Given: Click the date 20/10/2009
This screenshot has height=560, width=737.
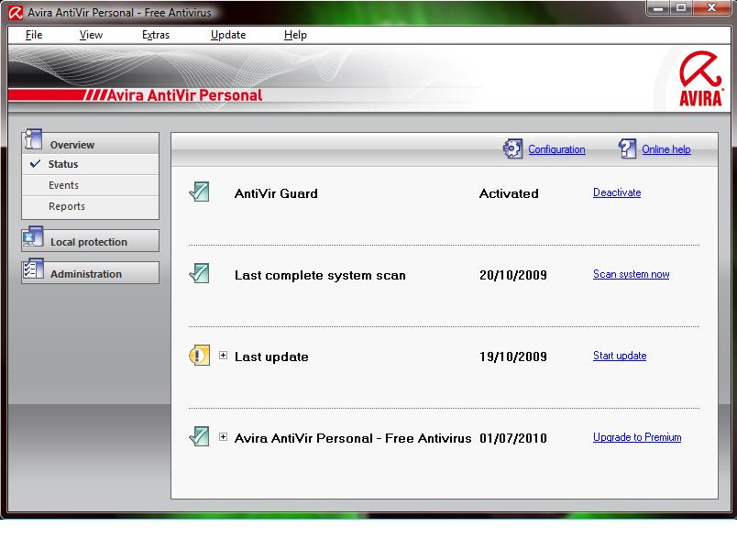Looking at the screenshot, I should (x=512, y=275).
